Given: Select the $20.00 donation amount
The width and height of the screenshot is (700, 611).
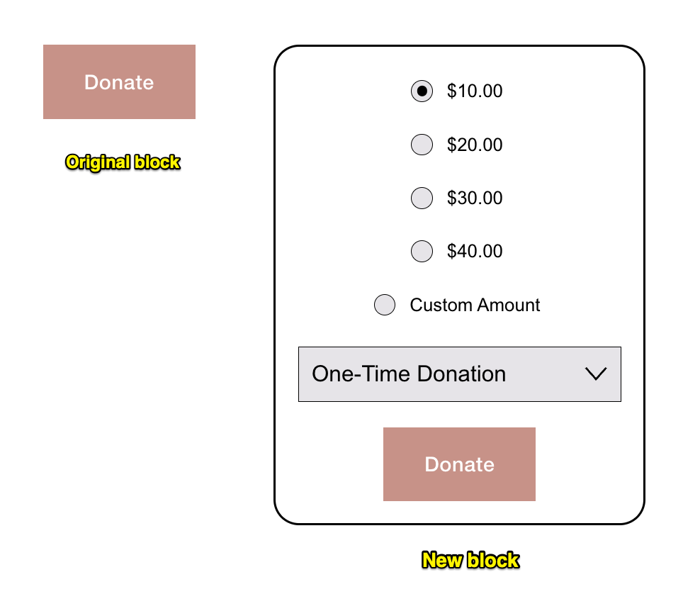Looking at the screenshot, I should (x=422, y=145).
